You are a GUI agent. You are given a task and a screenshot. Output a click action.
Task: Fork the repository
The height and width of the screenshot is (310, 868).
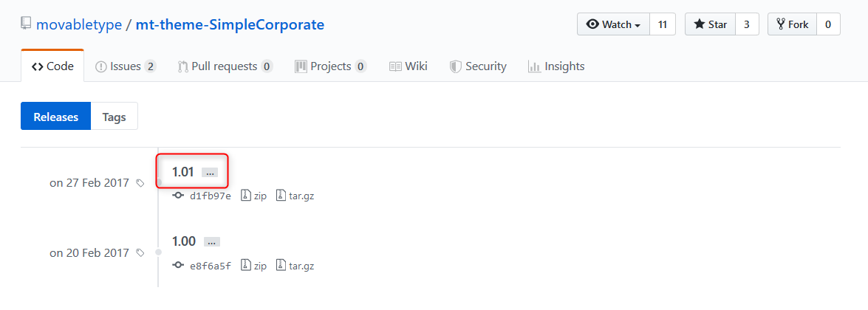click(x=792, y=24)
